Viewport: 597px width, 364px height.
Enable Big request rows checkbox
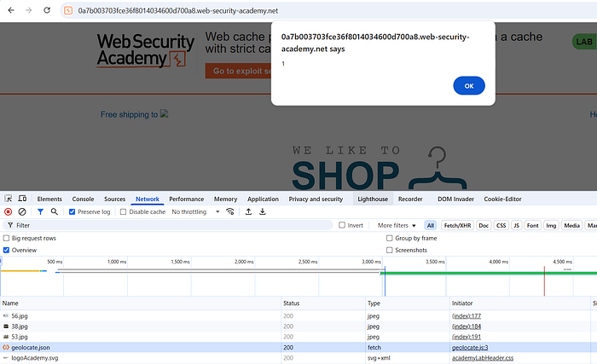[x=6, y=238]
